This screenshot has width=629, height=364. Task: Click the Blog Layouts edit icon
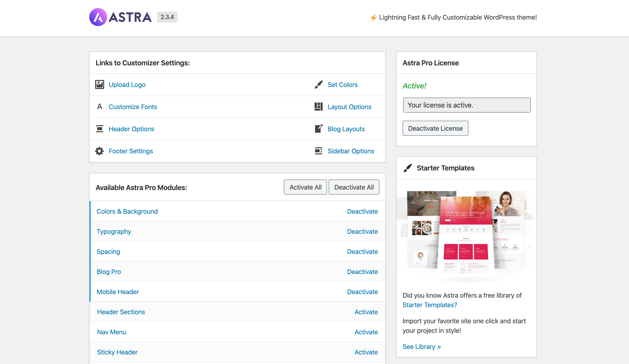319,129
